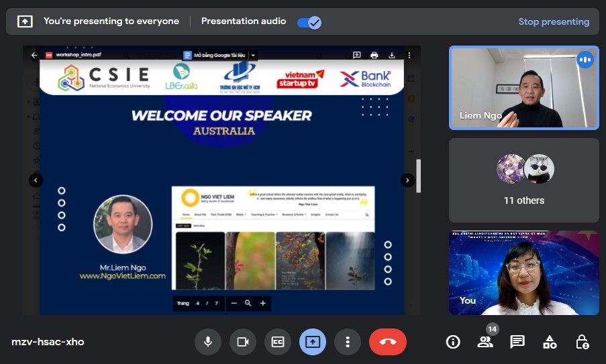The width and height of the screenshot is (606, 364).
Task: Click the presenting screen icon at top left
Action: click(x=25, y=21)
